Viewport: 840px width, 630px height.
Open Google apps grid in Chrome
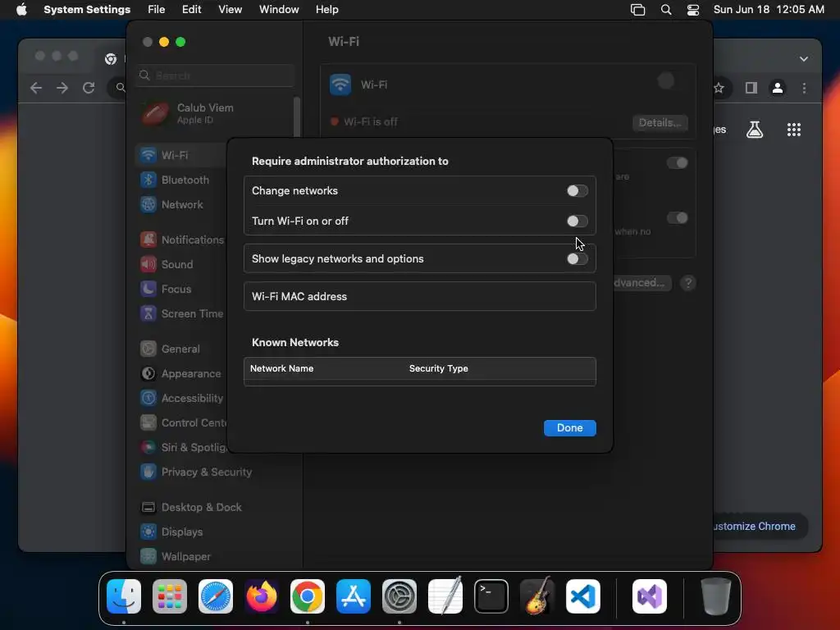[793, 129]
